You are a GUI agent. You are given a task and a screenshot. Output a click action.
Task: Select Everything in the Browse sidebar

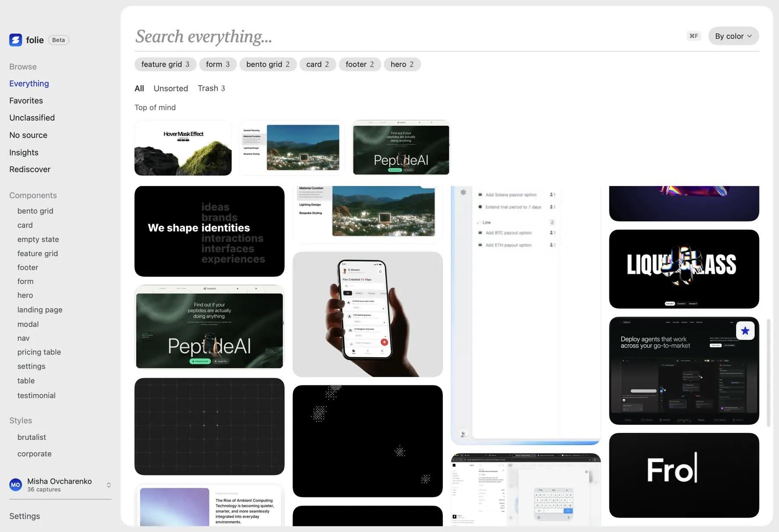pyautogui.click(x=29, y=83)
